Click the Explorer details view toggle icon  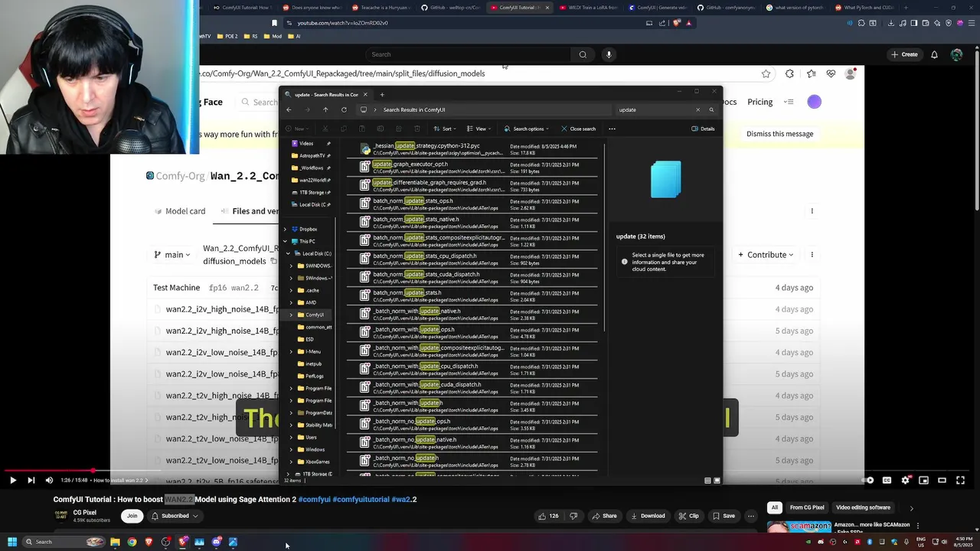pyautogui.click(x=707, y=481)
